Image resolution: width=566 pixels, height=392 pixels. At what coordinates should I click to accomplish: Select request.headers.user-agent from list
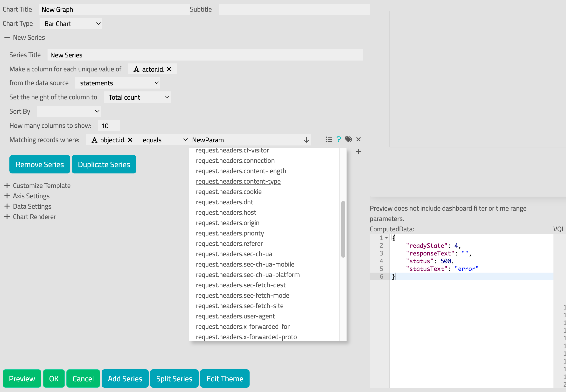pyautogui.click(x=235, y=316)
